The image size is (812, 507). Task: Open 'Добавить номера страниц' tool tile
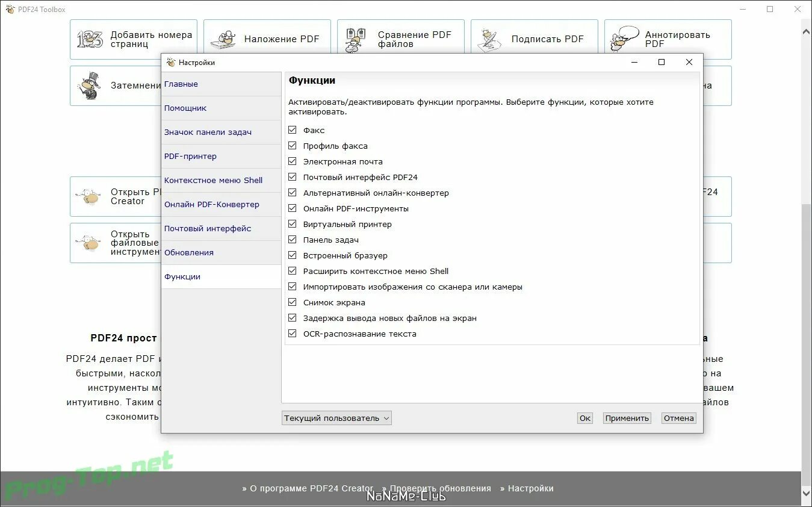pyautogui.click(x=134, y=39)
